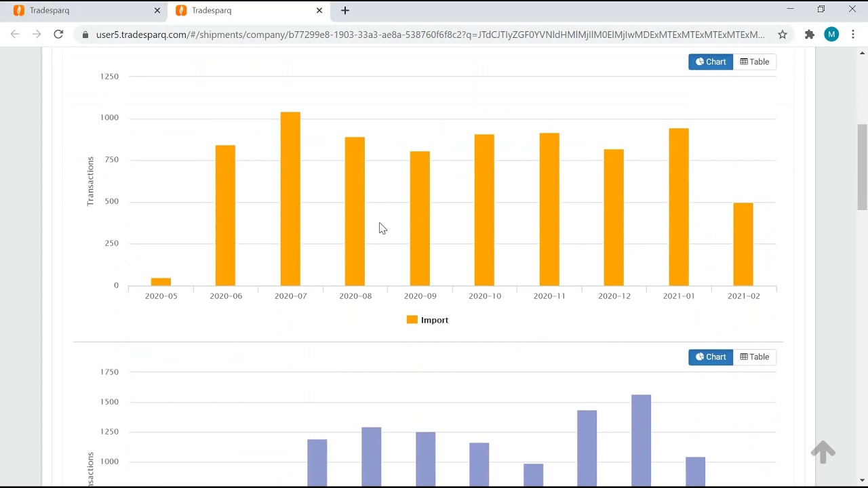This screenshot has height=488, width=868.
Task: Click the 2020-12 orange bar
Action: coord(614,218)
